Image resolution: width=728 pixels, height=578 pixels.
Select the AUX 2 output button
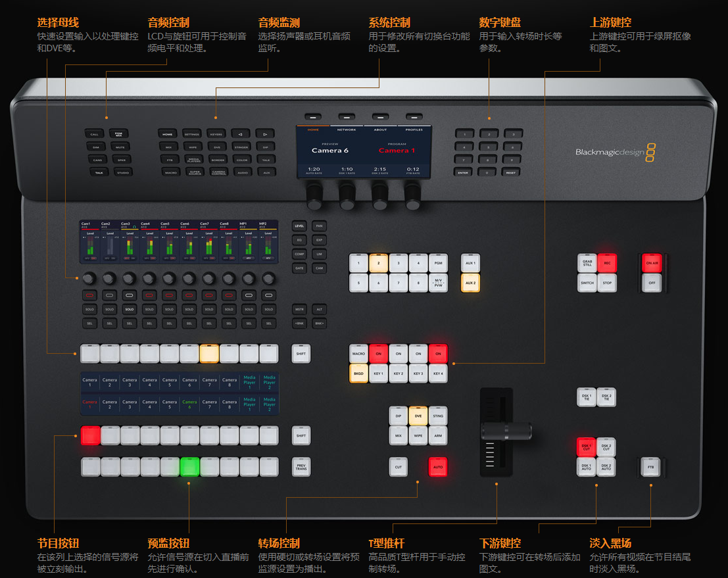(x=470, y=283)
